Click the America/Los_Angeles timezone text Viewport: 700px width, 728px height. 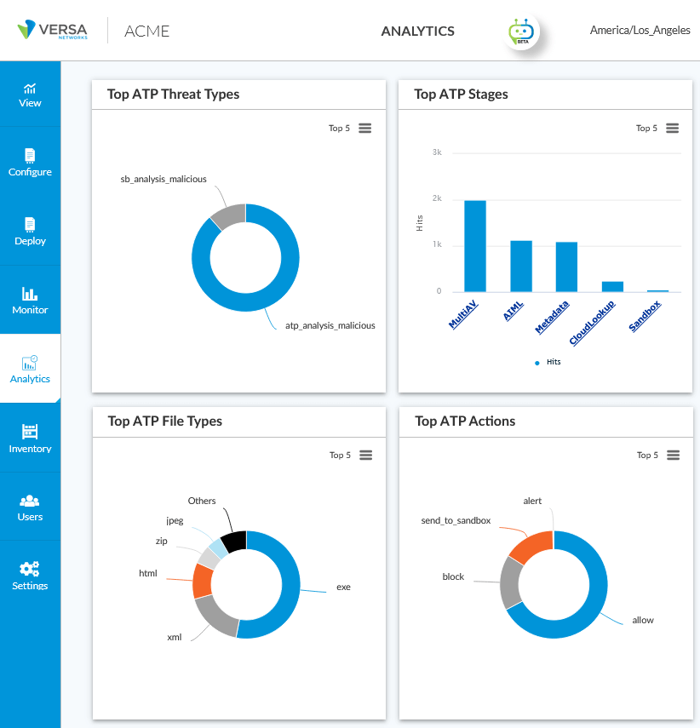tap(640, 30)
